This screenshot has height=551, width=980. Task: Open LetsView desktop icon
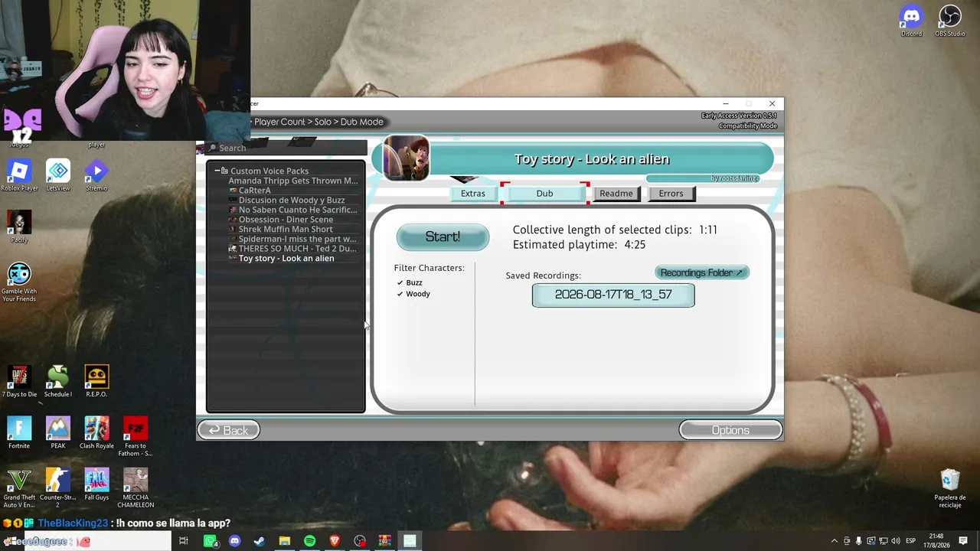coord(58,175)
